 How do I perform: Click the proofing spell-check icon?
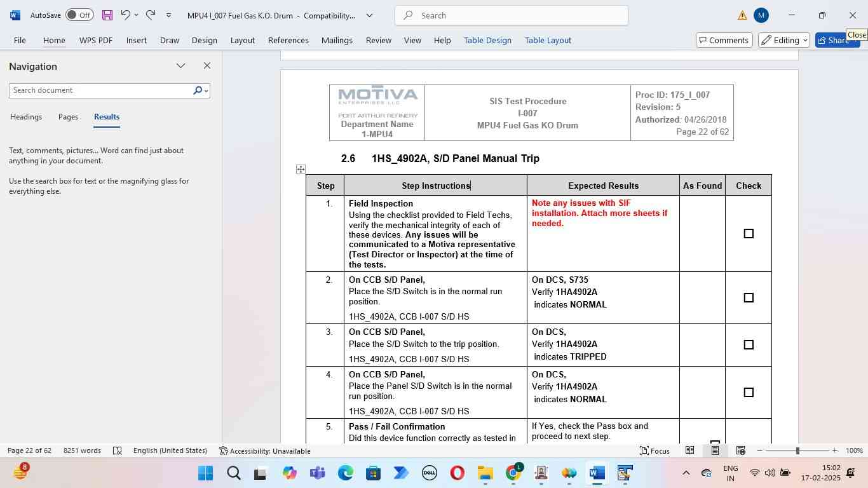118,451
